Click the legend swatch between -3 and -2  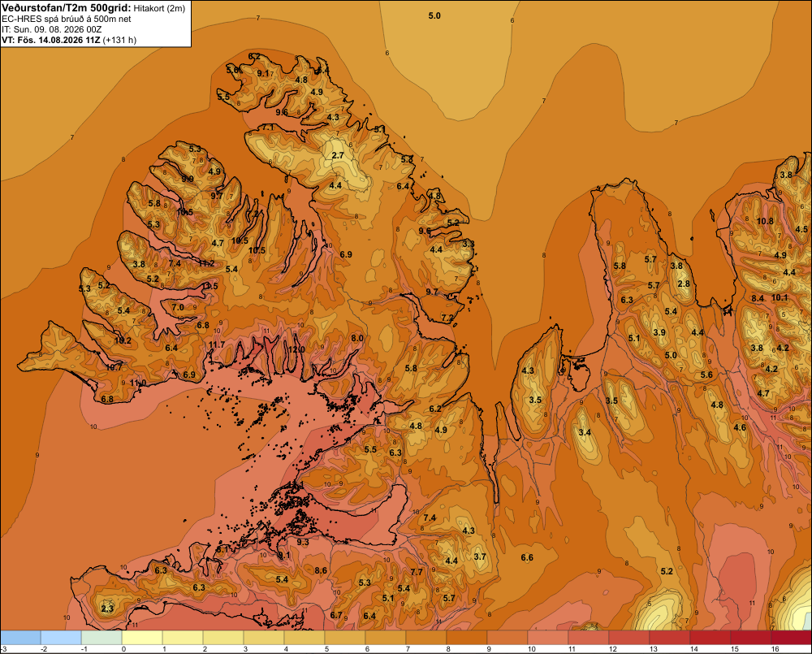click(x=20, y=638)
